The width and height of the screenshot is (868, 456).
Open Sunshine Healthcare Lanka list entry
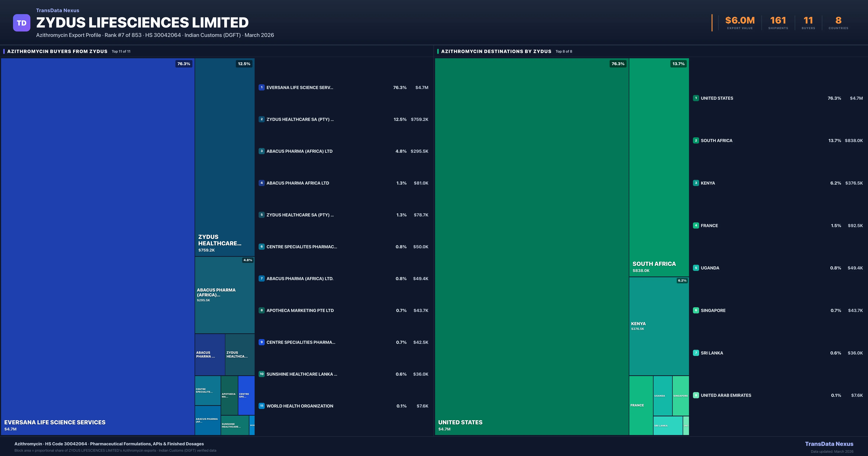[302, 374]
